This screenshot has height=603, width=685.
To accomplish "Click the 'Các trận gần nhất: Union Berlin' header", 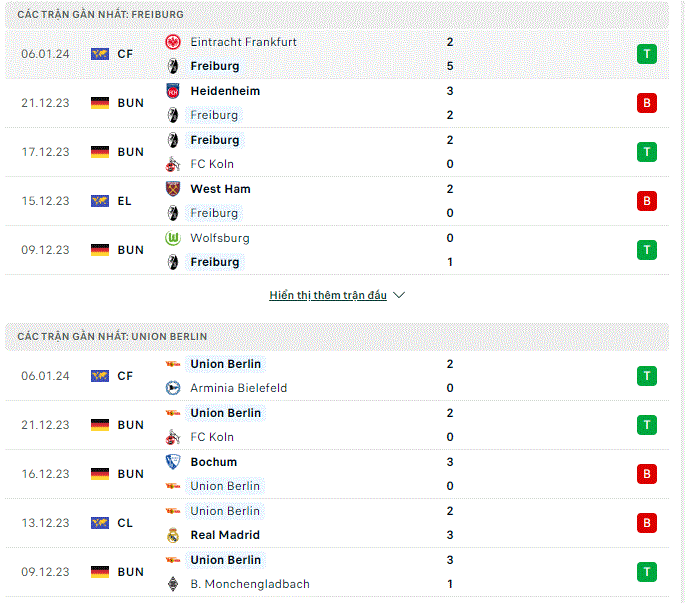I will point(337,336).
